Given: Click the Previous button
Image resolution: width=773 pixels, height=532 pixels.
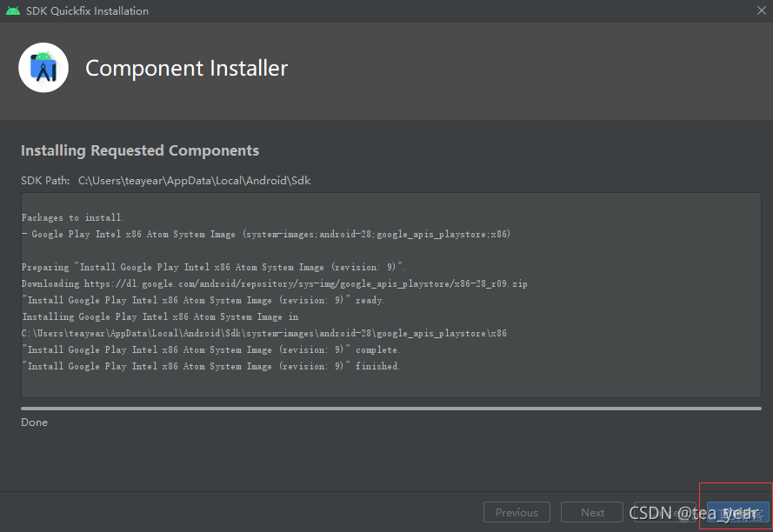Looking at the screenshot, I should 516,512.
